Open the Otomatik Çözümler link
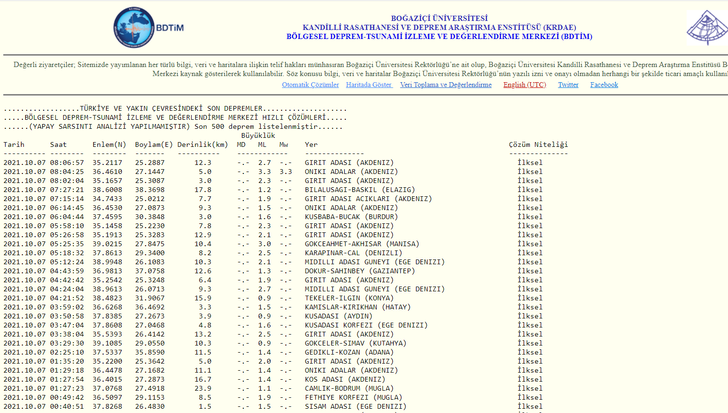This screenshot has height=413, width=728. [310, 85]
